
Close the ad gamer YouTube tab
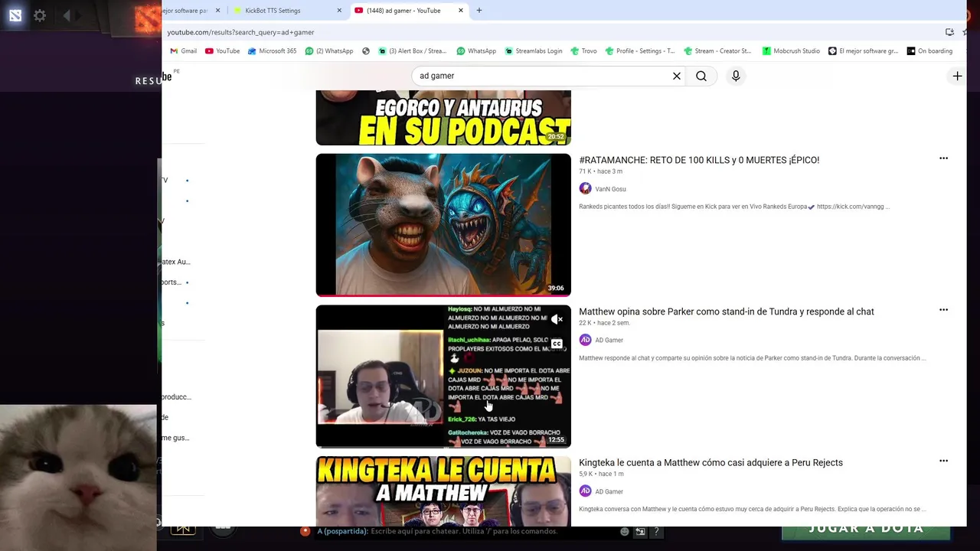[461, 11]
